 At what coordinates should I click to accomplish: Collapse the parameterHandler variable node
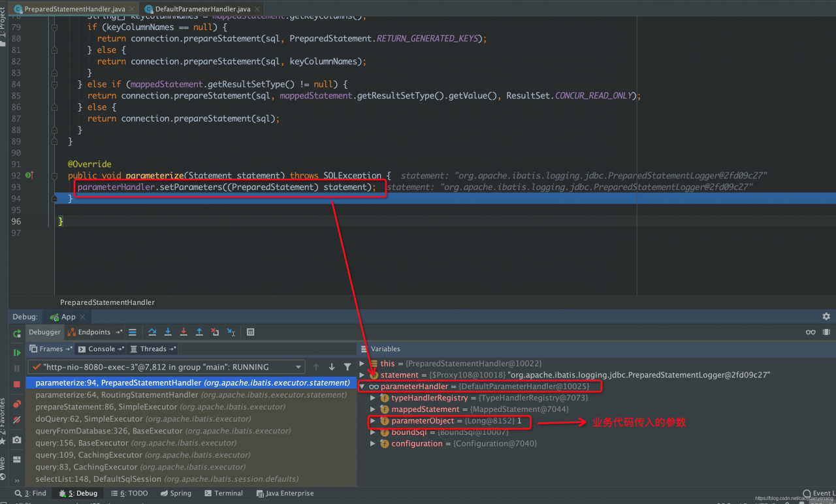click(x=362, y=386)
